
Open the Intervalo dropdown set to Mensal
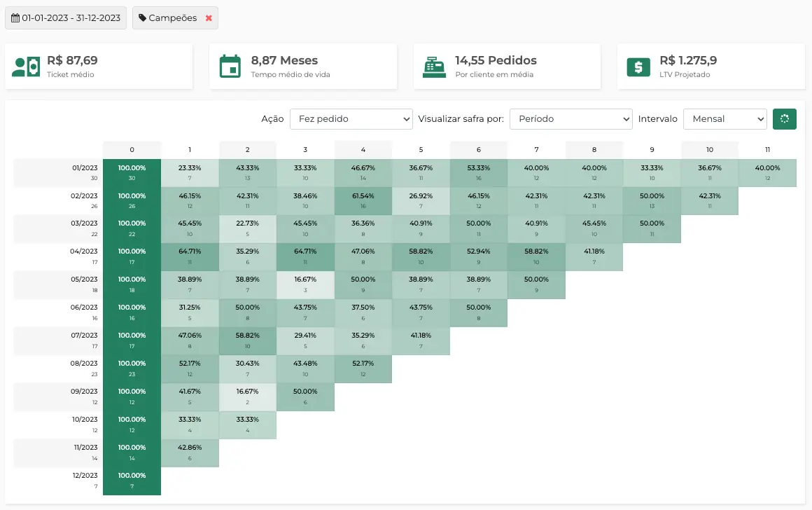725,119
